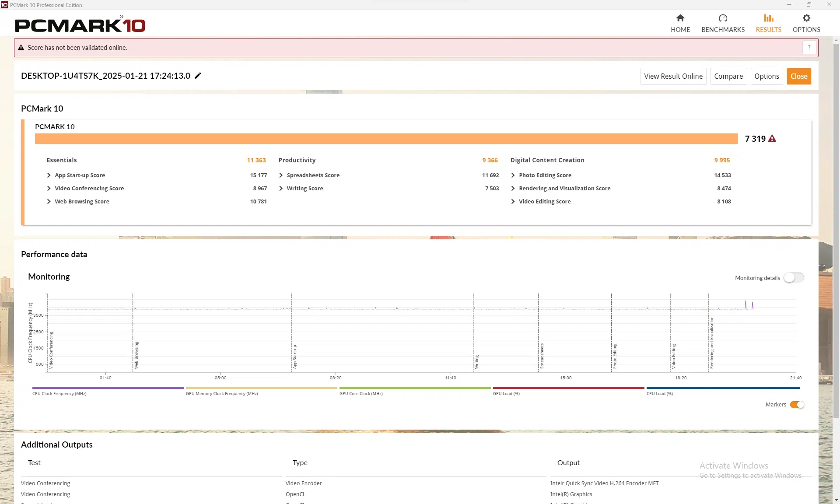Image resolution: width=840 pixels, height=504 pixels.
Task: Select the Results bar chart icon
Action: coord(768,18)
